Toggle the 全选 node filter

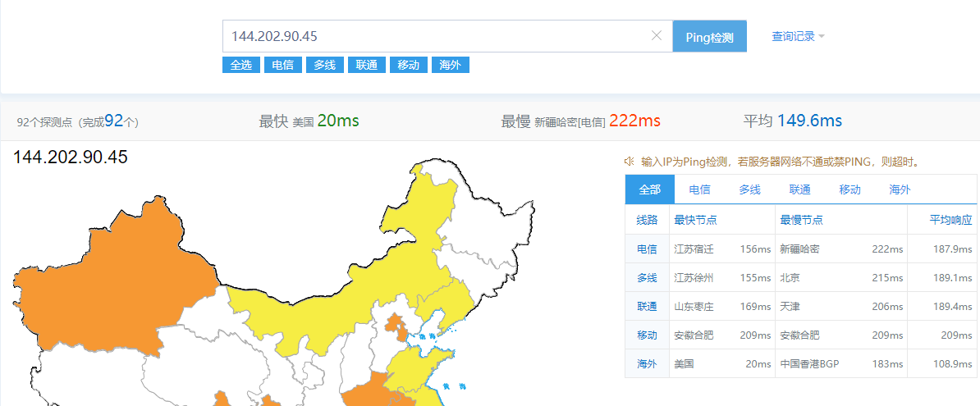click(x=241, y=65)
